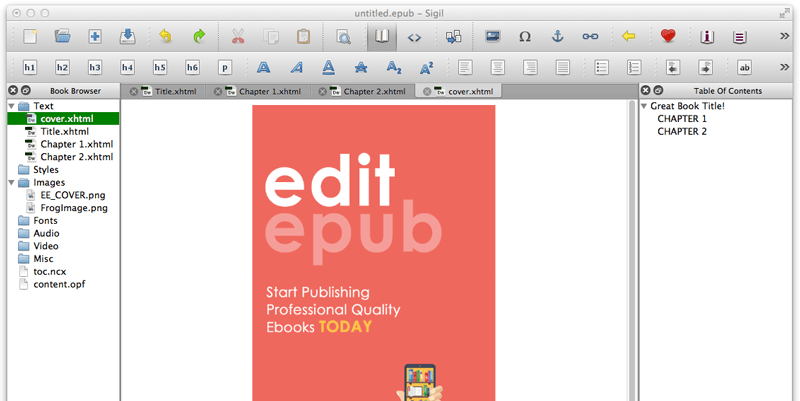
Task: Align text right
Action: tap(530, 67)
